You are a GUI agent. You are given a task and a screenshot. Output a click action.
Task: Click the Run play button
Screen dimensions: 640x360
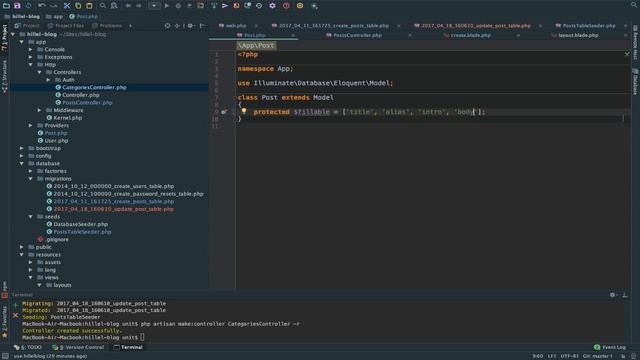167,6
